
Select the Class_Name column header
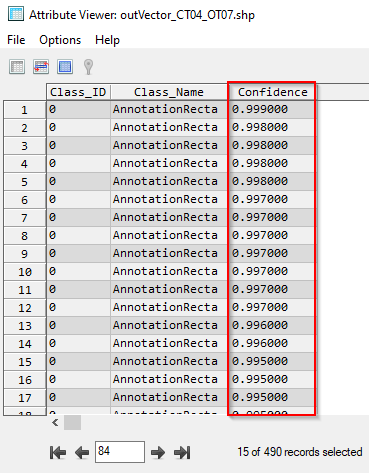169,92
